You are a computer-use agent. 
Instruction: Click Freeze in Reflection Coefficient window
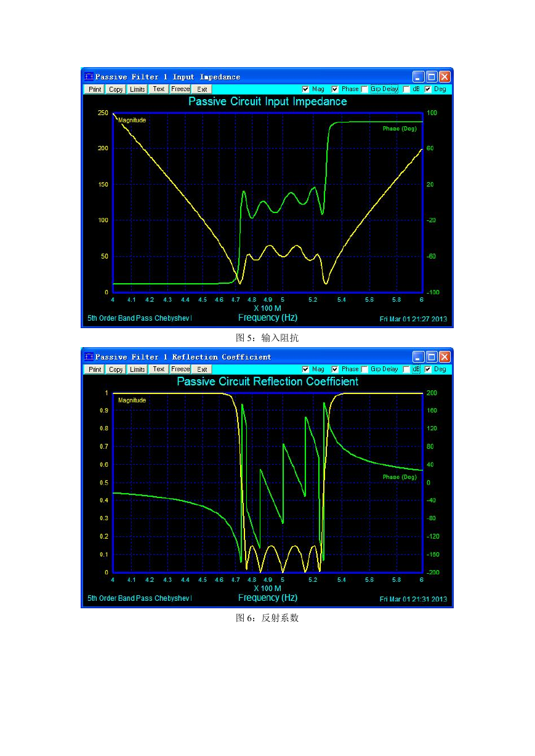[180, 369]
